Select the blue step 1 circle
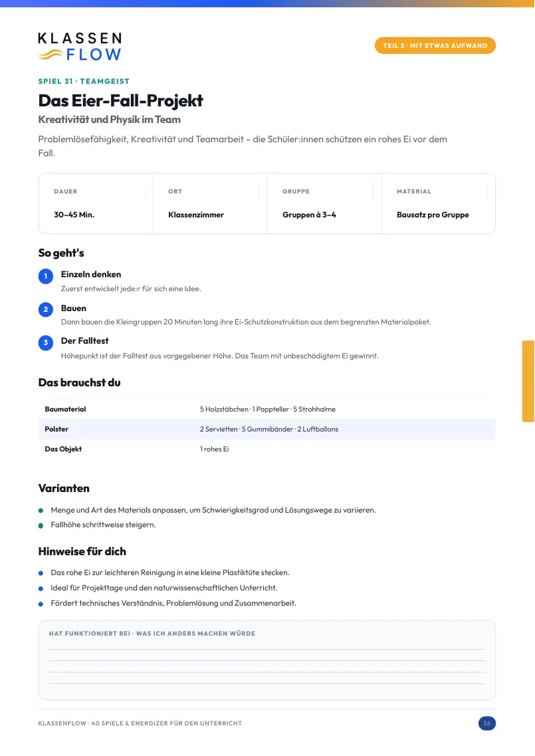535x756 pixels. coord(46,276)
